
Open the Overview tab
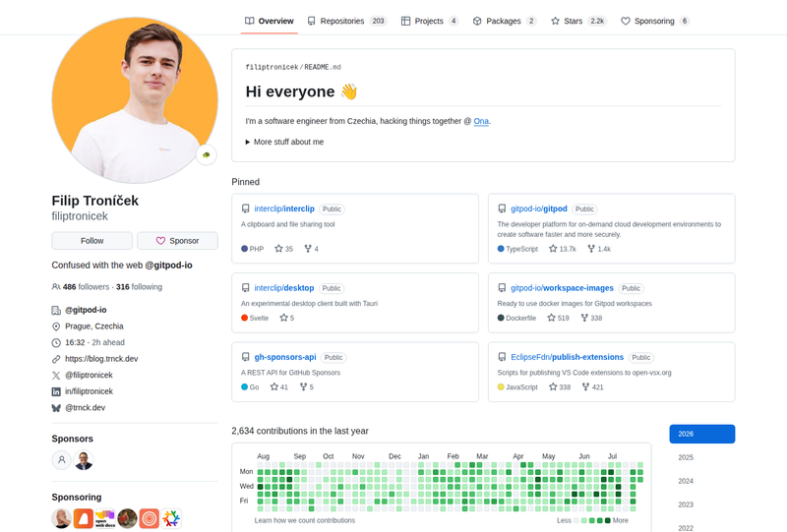(269, 21)
